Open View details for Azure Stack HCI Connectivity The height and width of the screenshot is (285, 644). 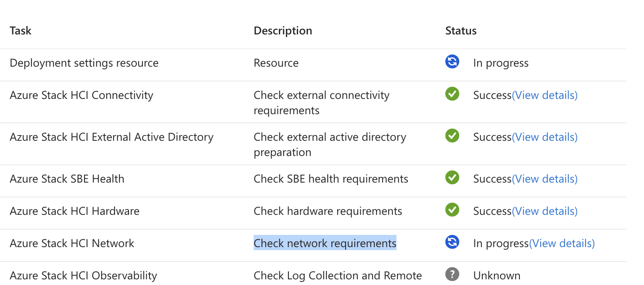click(545, 95)
